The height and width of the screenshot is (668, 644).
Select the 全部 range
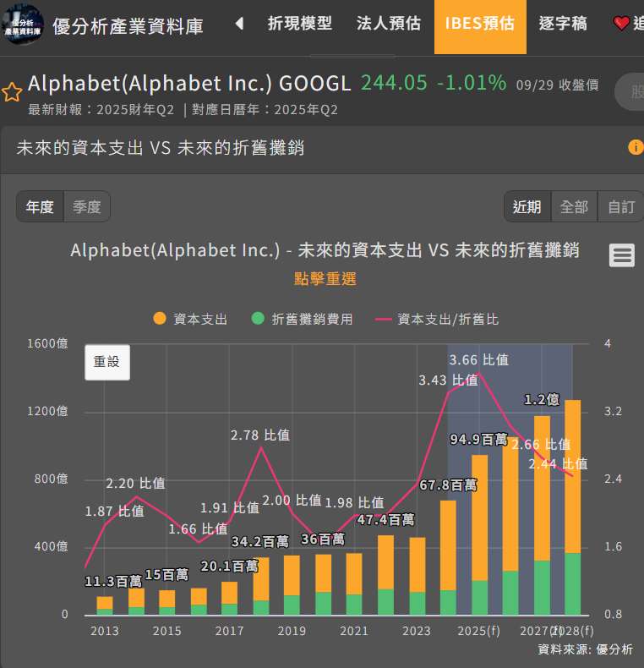[574, 206]
